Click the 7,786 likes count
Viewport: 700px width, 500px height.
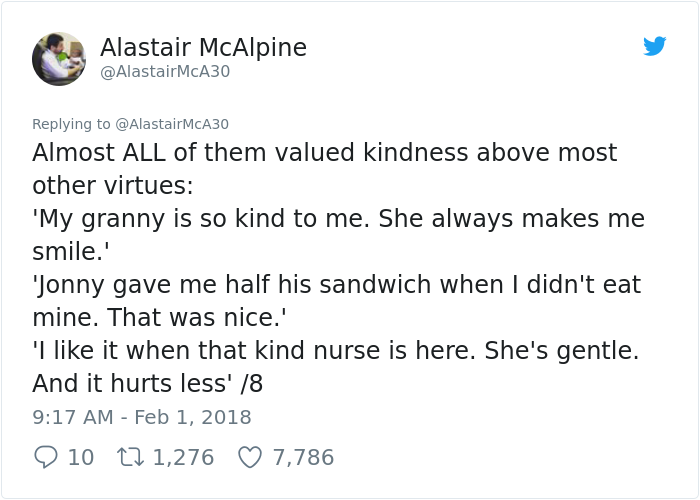[x=303, y=457]
